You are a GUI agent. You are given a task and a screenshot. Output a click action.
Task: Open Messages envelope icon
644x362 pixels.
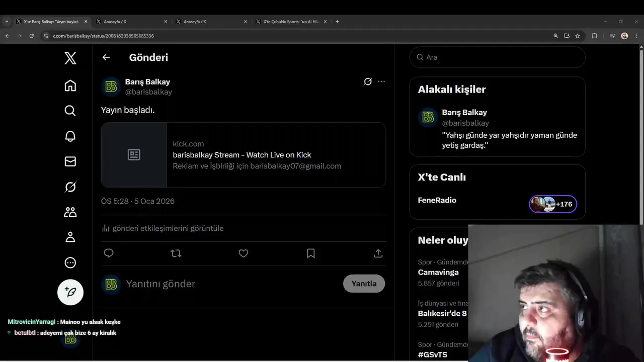click(70, 161)
